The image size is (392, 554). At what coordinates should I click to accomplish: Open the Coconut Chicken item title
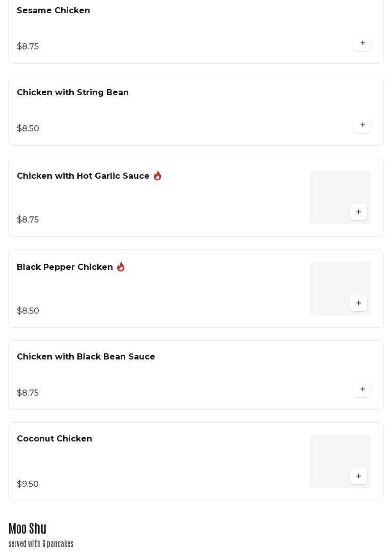[x=54, y=438]
